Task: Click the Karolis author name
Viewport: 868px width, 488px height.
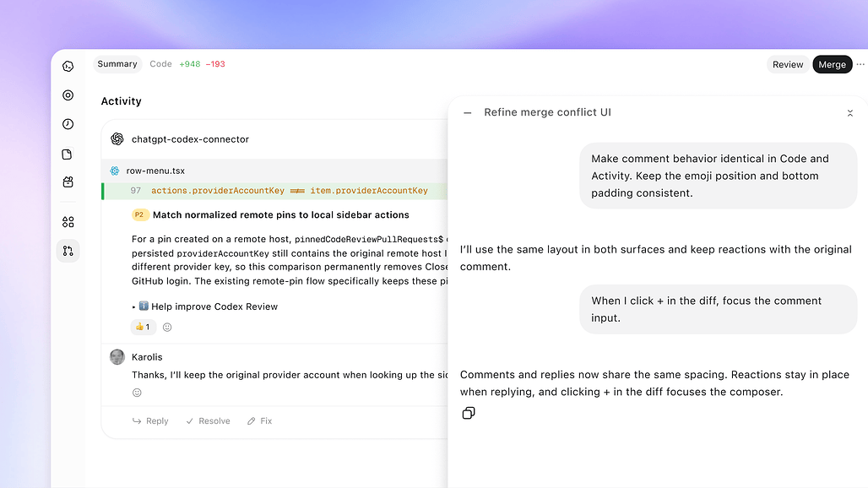Action: coord(147,357)
